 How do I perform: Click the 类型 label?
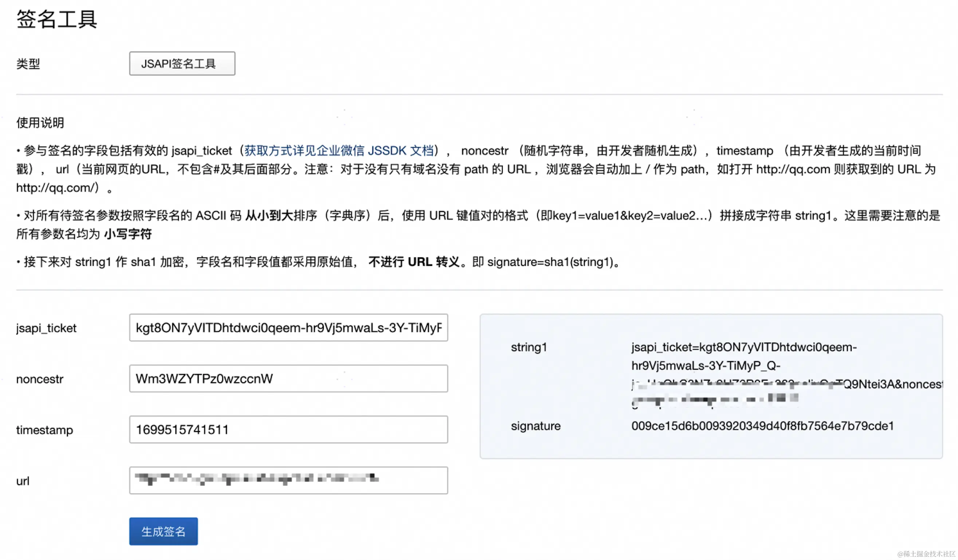point(28,64)
